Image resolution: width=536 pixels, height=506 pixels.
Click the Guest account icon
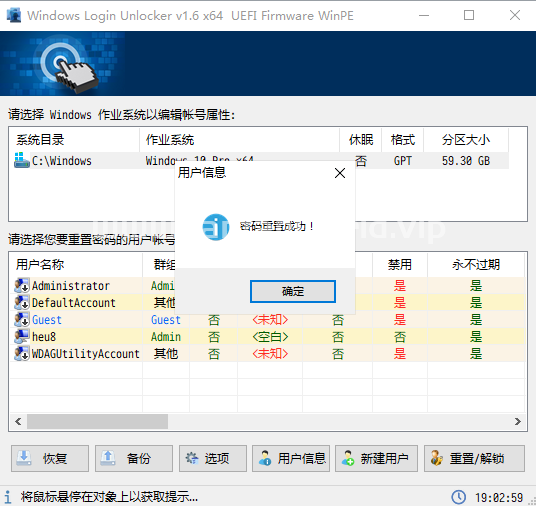point(22,320)
